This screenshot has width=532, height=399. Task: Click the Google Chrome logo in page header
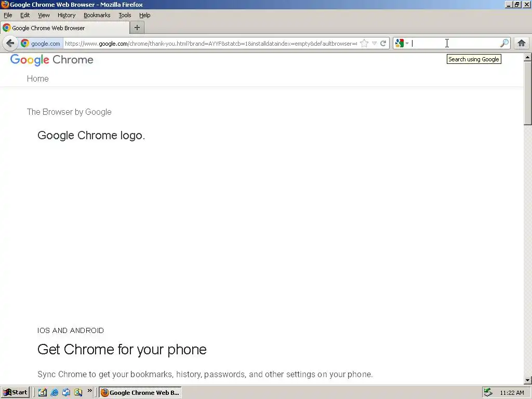pyautogui.click(x=51, y=60)
